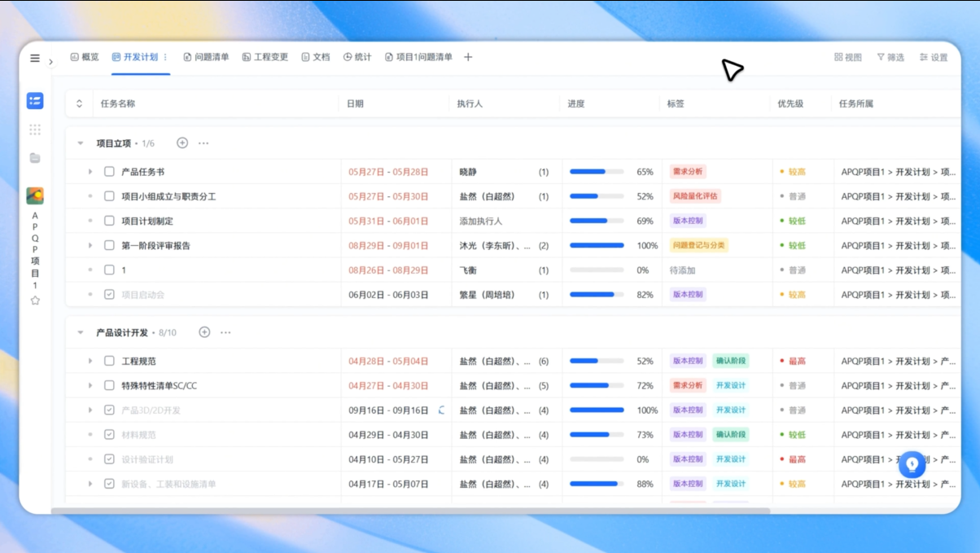Expand the 第一阶段评审报告 subtasks
The image size is (980, 553).
(90, 246)
